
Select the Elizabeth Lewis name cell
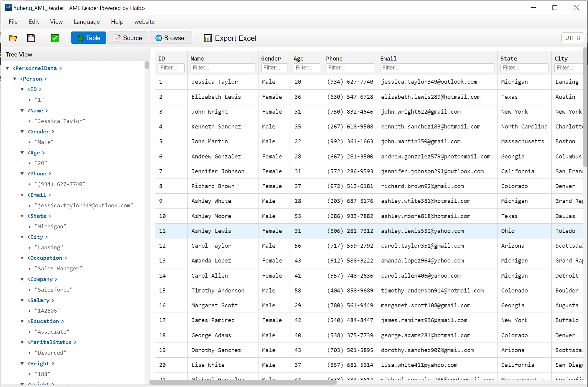223,97
